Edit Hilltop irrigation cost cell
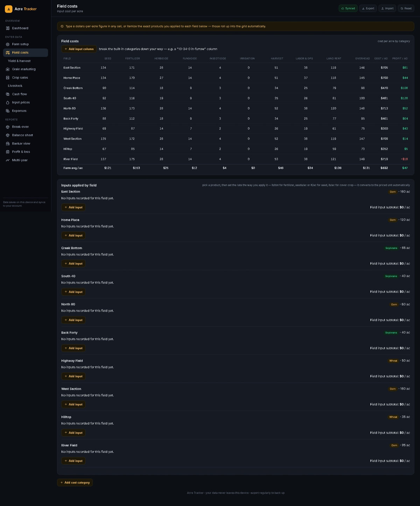 pos(248,149)
